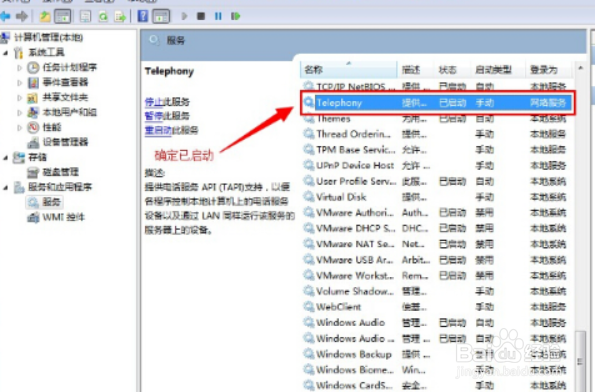
Task: Click the Export list toolbar icon
Action: pyautogui.click(x=120, y=16)
